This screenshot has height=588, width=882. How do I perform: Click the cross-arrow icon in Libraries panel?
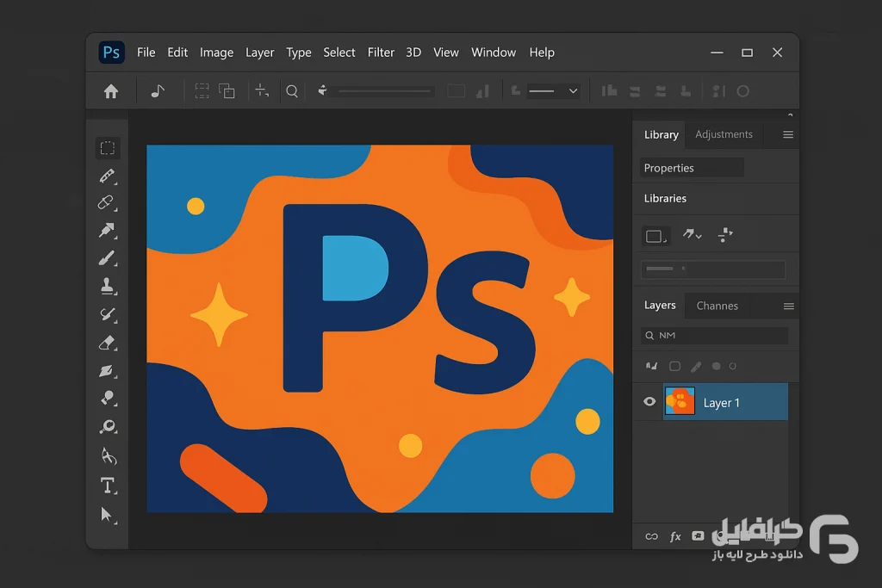[x=725, y=234]
